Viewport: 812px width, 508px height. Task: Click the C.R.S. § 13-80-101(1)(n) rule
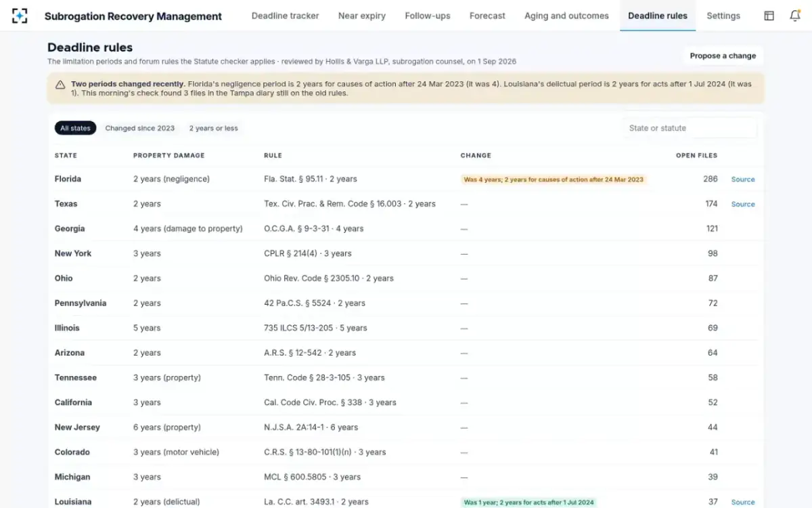[325, 452]
